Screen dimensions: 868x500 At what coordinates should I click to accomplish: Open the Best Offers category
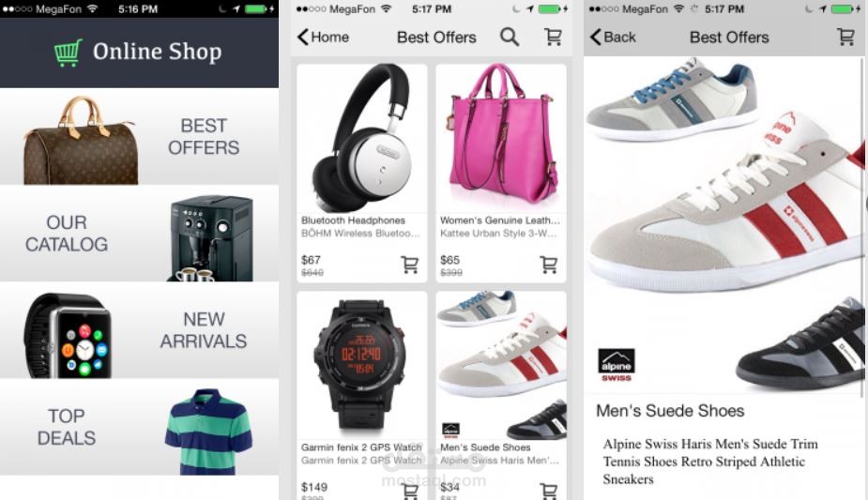point(139,137)
